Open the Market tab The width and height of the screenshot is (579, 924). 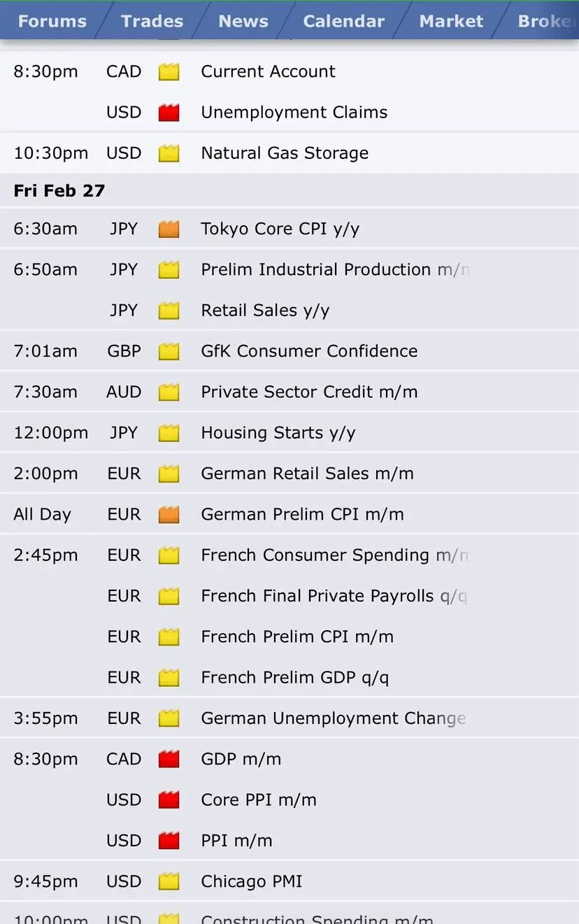pyautogui.click(x=451, y=21)
